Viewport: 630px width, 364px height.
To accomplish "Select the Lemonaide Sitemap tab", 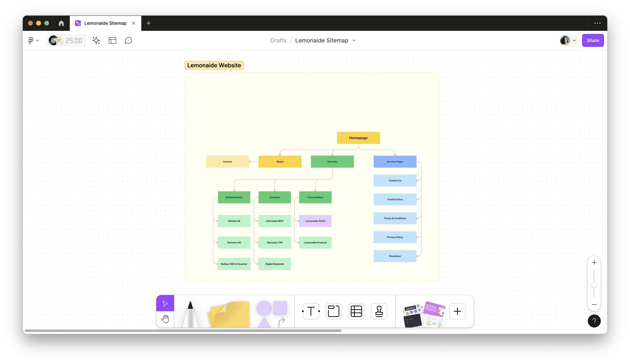I will [x=105, y=23].
